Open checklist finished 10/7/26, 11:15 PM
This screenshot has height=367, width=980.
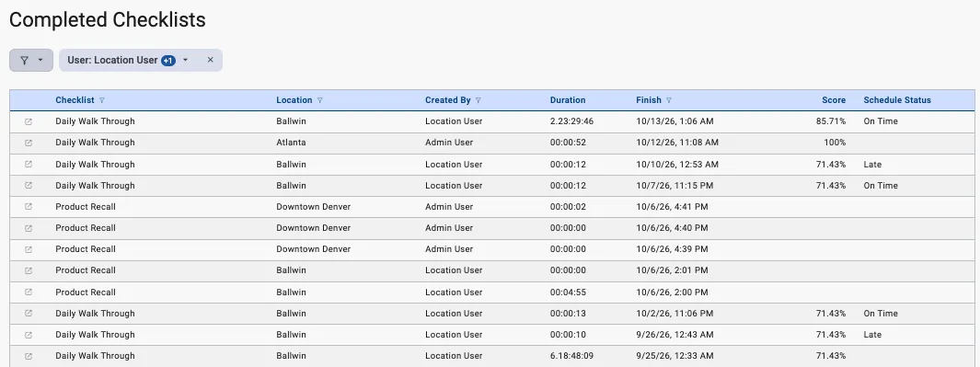tap(29, 186)
